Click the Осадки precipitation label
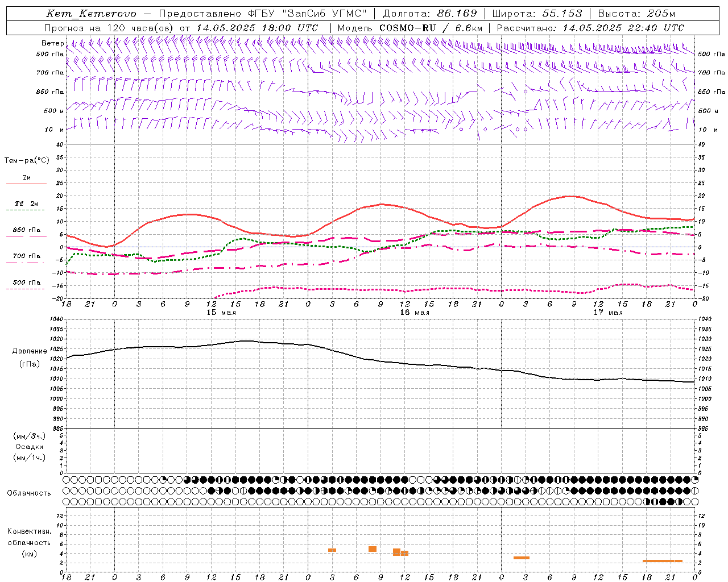 pos(30,447)
